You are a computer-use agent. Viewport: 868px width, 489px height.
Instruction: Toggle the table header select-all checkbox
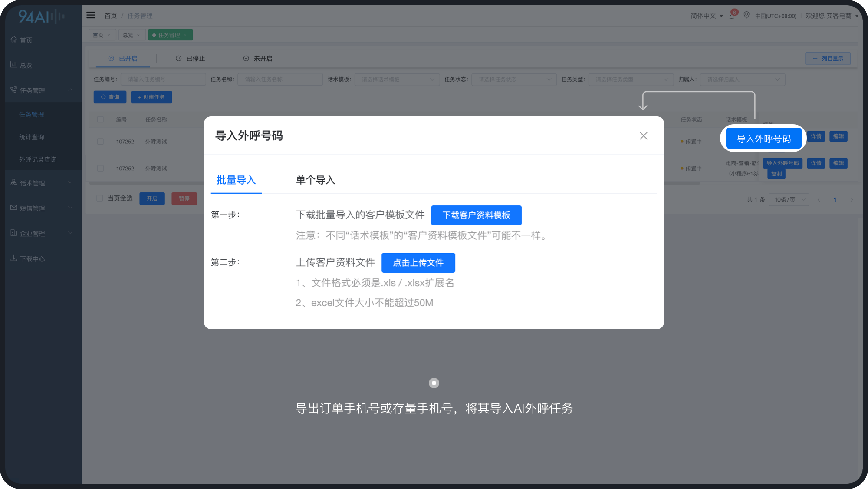(x=100, y=119)
